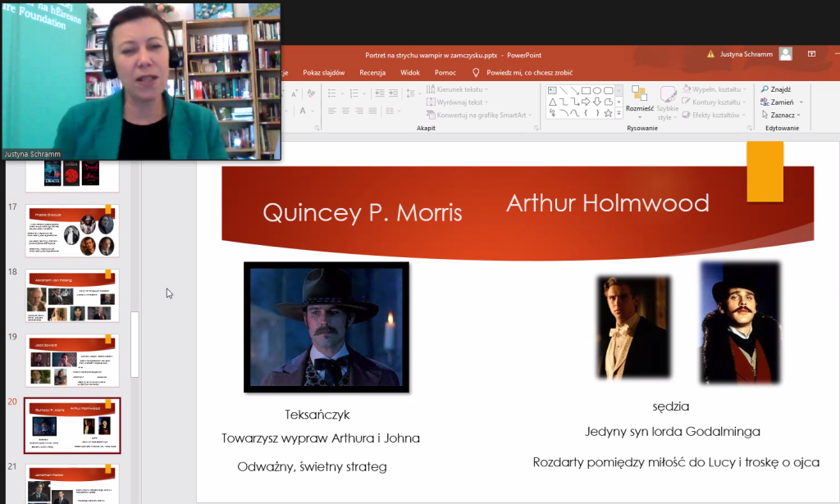Switch to the Widok tab
This screenshot has width=840, height=504.
[410, 72]
